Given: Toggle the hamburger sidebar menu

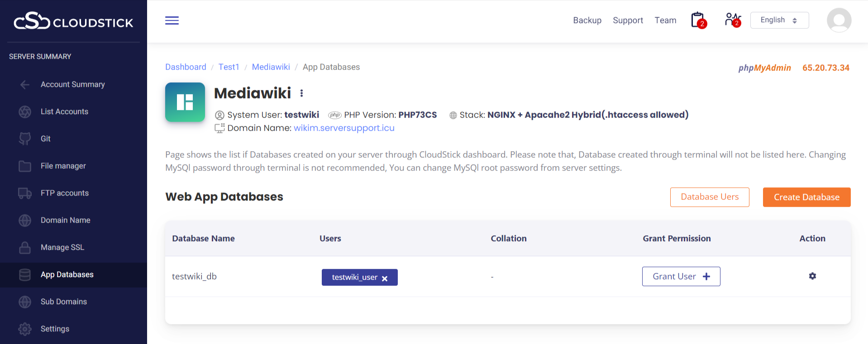Looking at the screenshot, I should [172, 20].
